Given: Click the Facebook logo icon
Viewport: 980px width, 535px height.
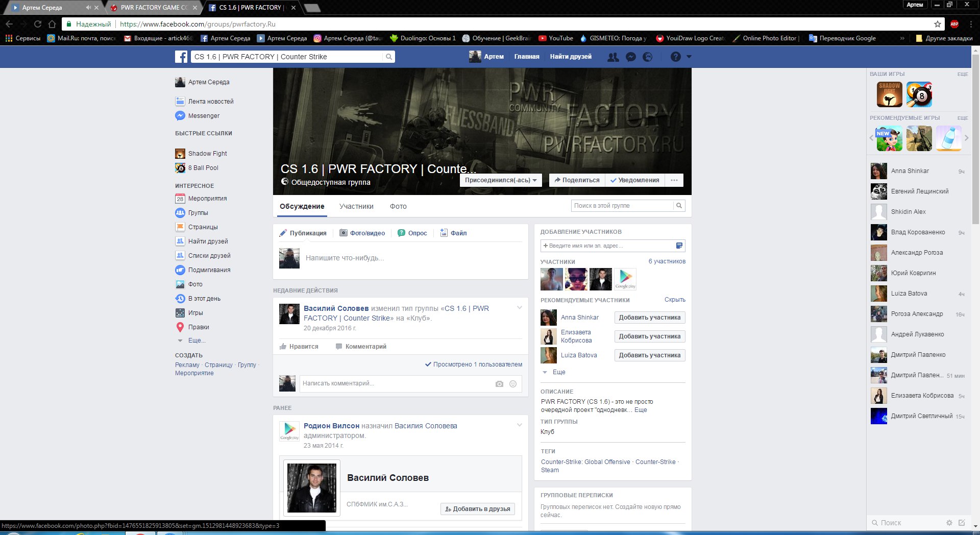Looking at the screenshot, I should click(x=181, y=57).
